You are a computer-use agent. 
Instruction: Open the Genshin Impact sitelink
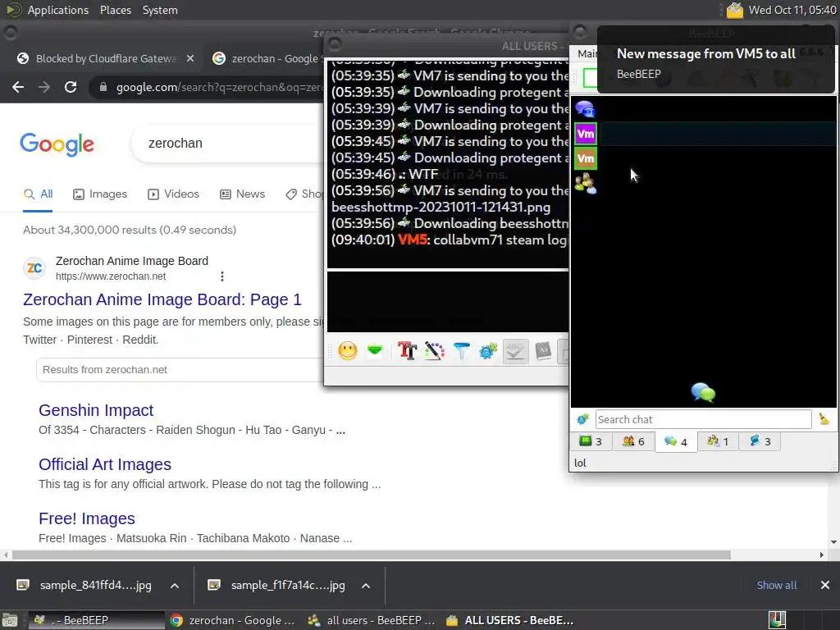tap(96, 410)
